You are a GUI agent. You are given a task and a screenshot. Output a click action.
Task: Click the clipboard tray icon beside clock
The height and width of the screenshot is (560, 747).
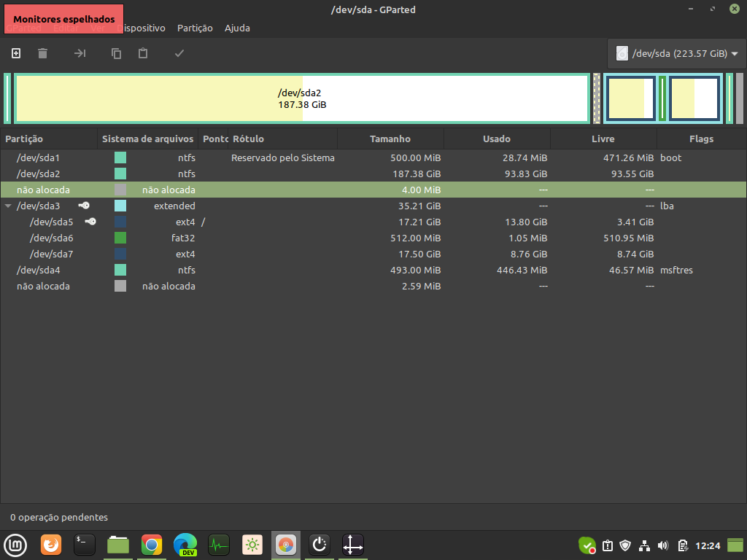point(682,545)
